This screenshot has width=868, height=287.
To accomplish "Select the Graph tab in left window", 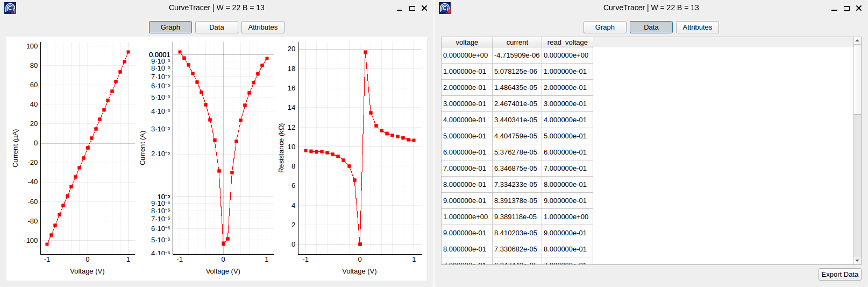I will point(170,27).
